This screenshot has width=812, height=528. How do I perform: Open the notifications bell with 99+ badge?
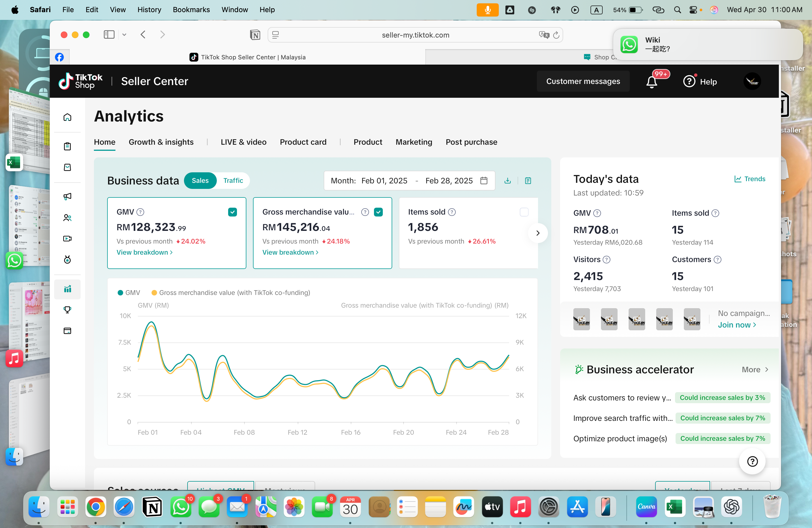pyautogui.click(x=652, y=82)
